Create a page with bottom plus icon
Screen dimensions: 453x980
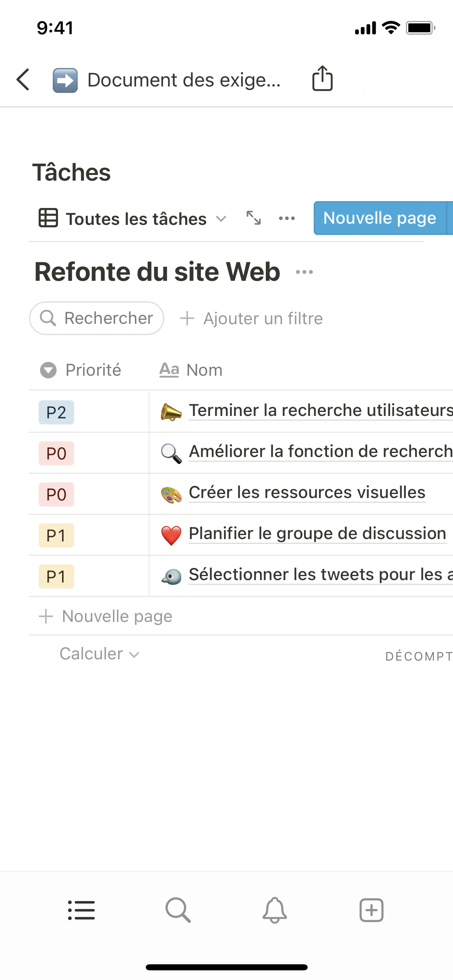pyautogui.click(x=371, y=910)
